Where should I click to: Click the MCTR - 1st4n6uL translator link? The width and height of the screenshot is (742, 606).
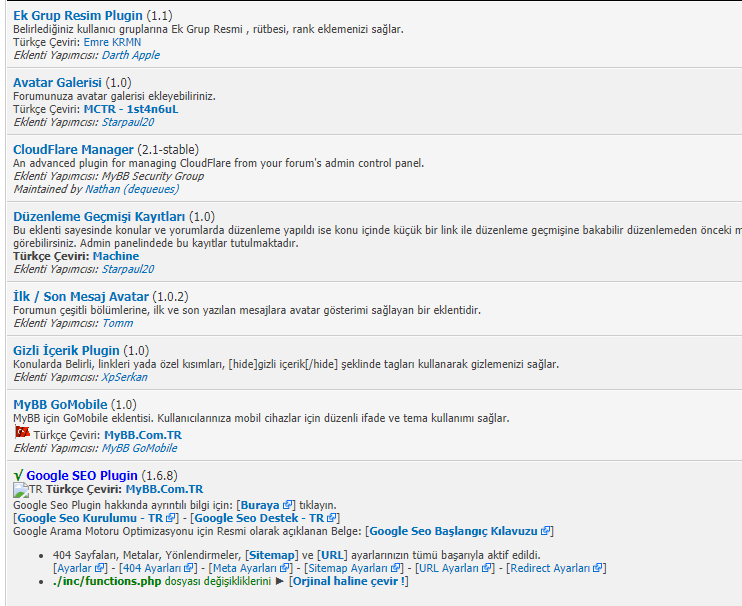[131, 109]
